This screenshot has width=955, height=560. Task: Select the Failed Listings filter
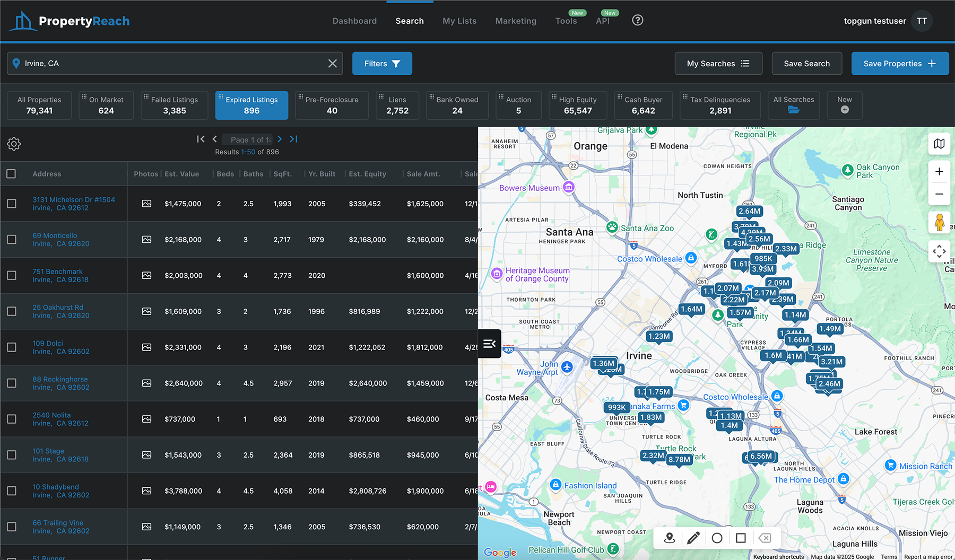click(175, 105)
